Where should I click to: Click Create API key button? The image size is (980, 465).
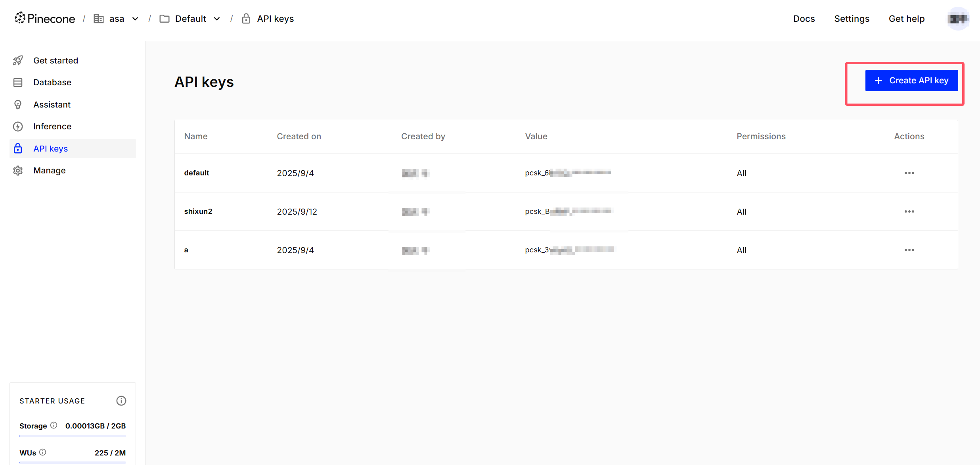coord(911,81)
